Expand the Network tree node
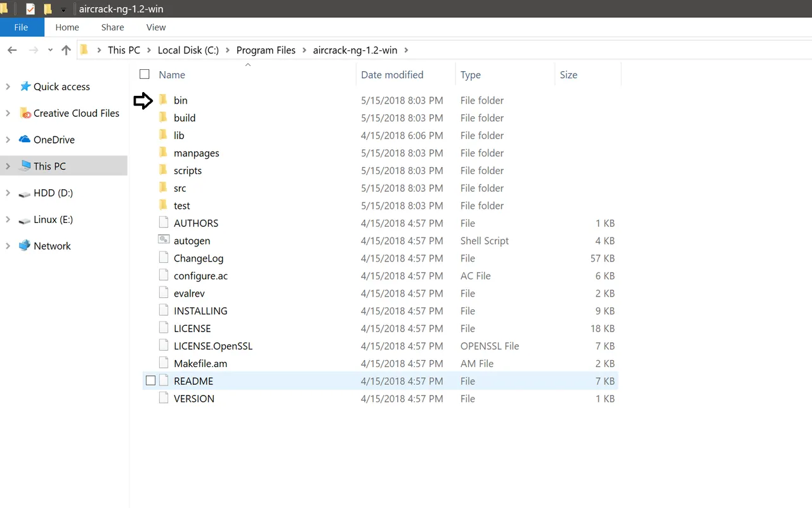The width and height of the screenshot is (812, 508). [8, 246]
